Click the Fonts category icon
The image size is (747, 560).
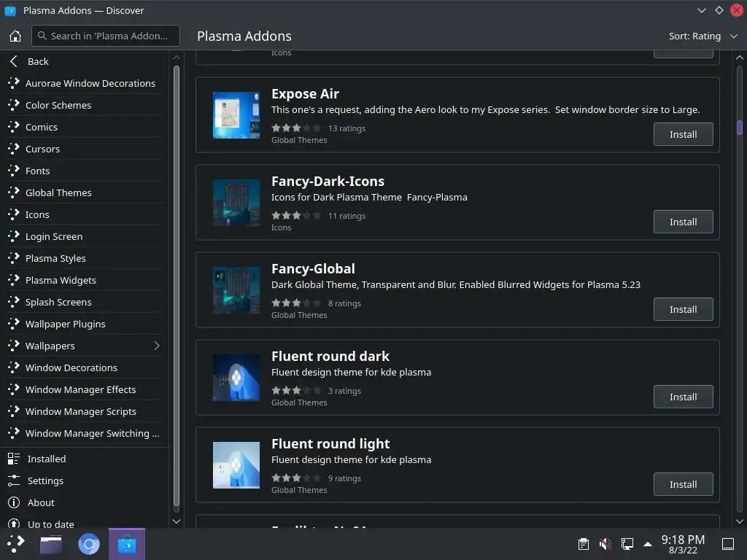14,171
